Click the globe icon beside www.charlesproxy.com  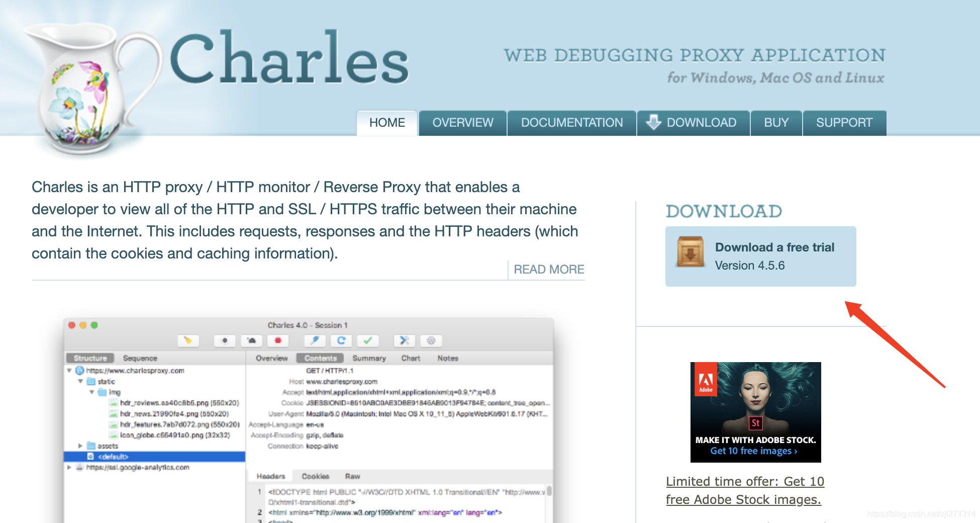[79, 371]
